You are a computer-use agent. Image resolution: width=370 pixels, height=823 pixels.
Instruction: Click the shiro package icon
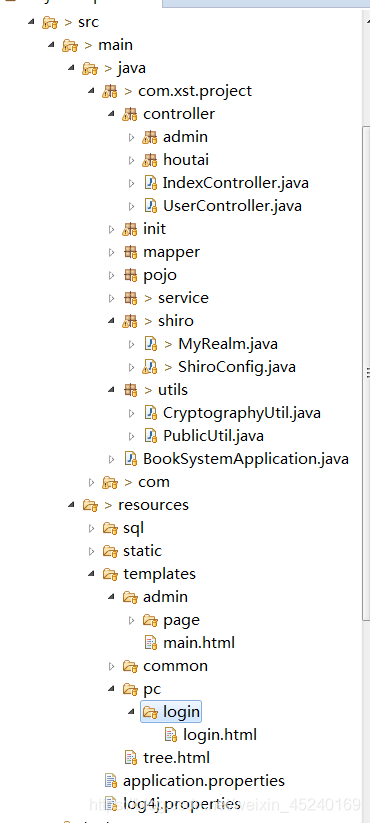[130, 321]
